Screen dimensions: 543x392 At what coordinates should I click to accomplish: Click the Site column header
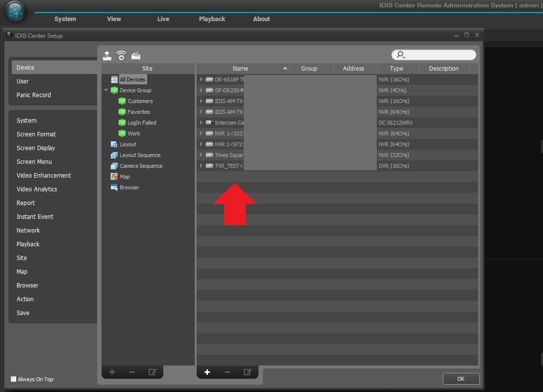click(x=147, y=69)
